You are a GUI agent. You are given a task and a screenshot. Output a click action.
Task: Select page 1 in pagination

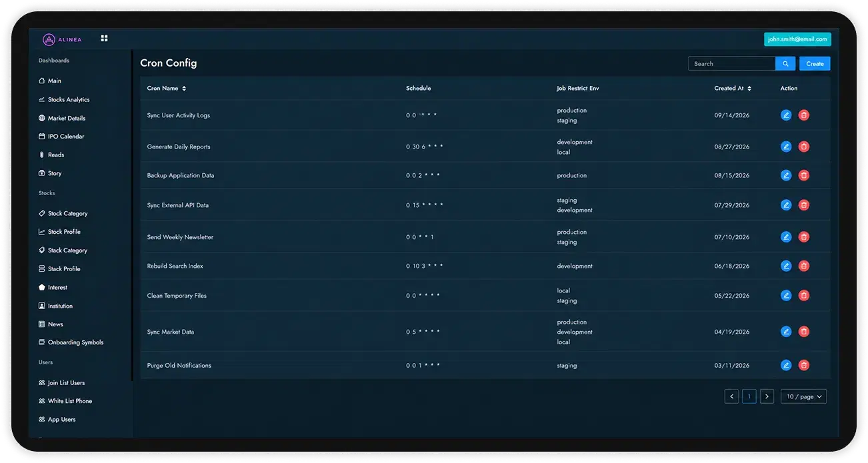(x=749, y=396)
